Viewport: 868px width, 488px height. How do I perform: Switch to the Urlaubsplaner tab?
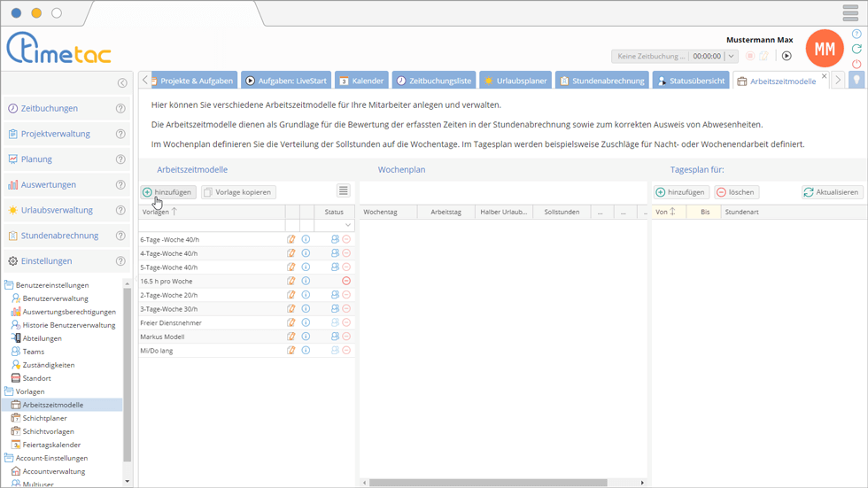515,81
